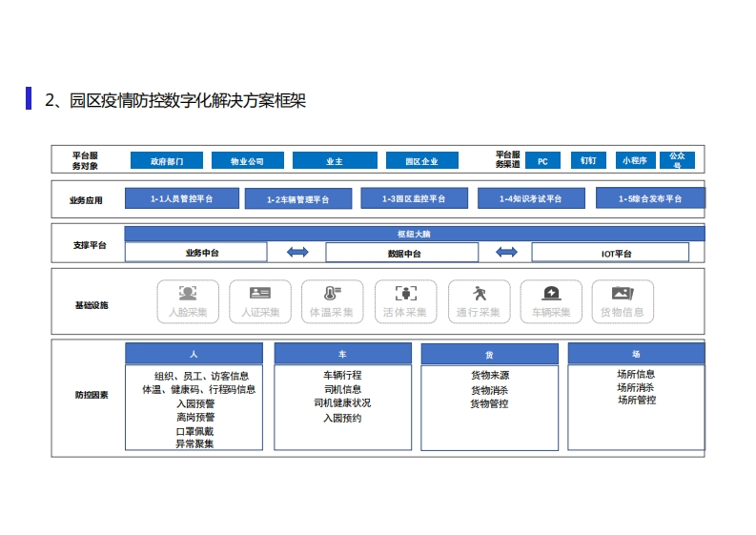The width and height of the screenshot is (756, 535).
Task: Click the 货物消杀 text
Action: pyautogui.click(x=489, y=390)
